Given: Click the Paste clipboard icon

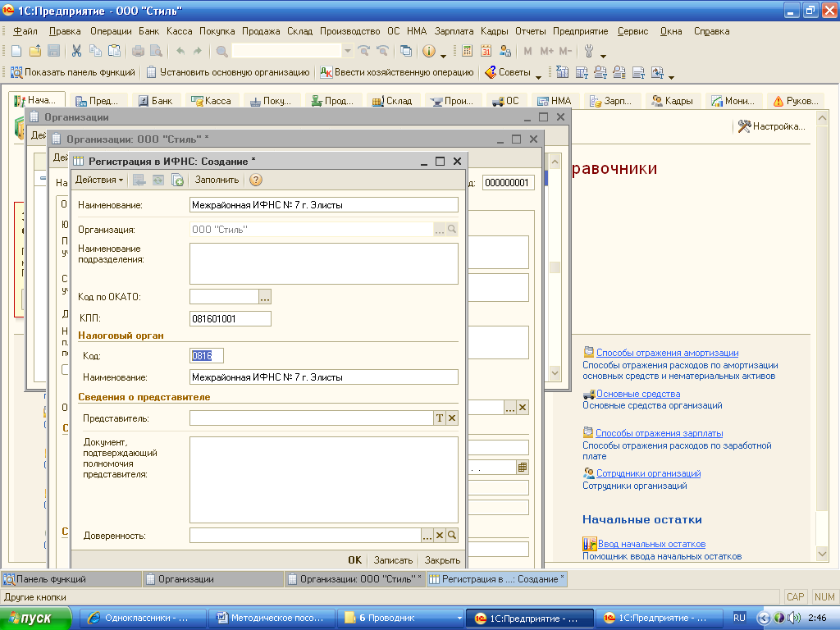Looking at the screenshot, I should pos(114,51).
